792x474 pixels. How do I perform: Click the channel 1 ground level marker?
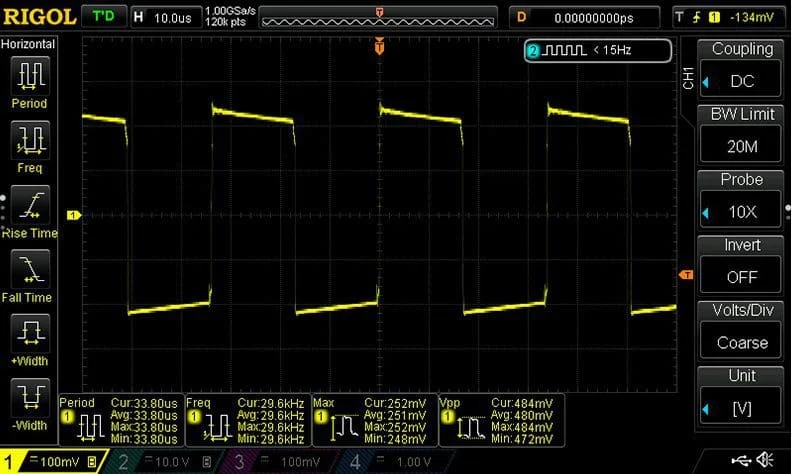click(x=74, y=215)
